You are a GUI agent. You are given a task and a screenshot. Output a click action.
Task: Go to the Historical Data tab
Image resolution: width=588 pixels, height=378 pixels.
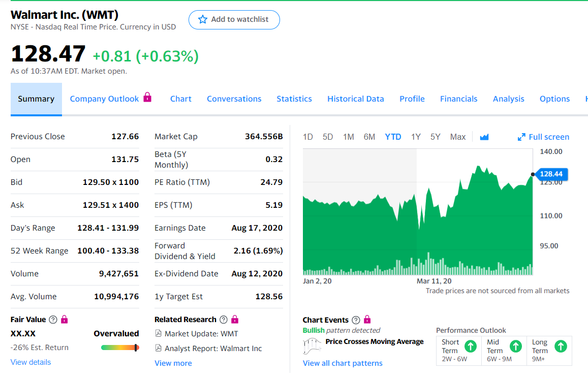pyautogui.click(x=356, y=99)
